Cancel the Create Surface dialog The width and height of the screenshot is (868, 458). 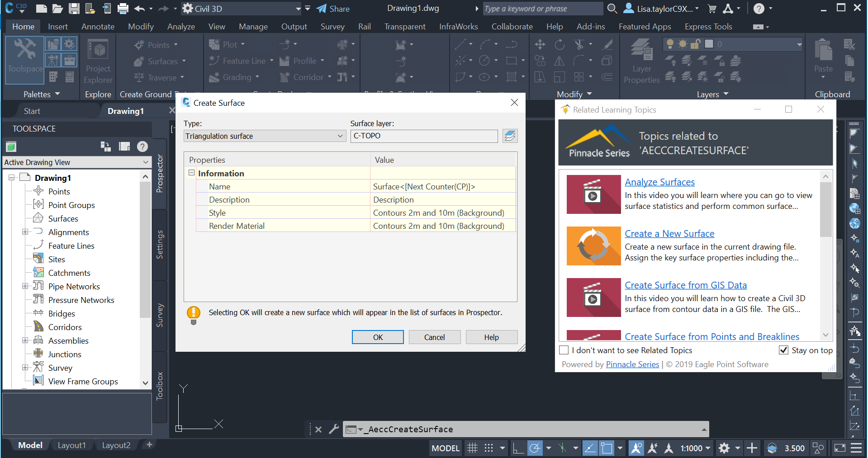tap(435, 337)
